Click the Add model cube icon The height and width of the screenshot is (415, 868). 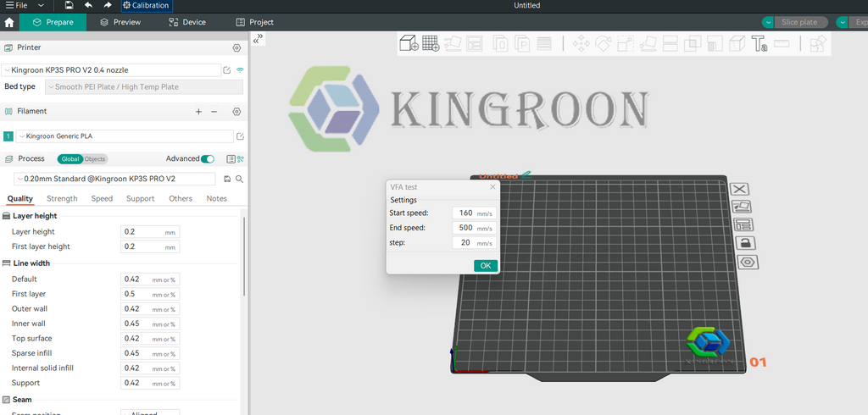pyautogui.click(x=409, y=44)
